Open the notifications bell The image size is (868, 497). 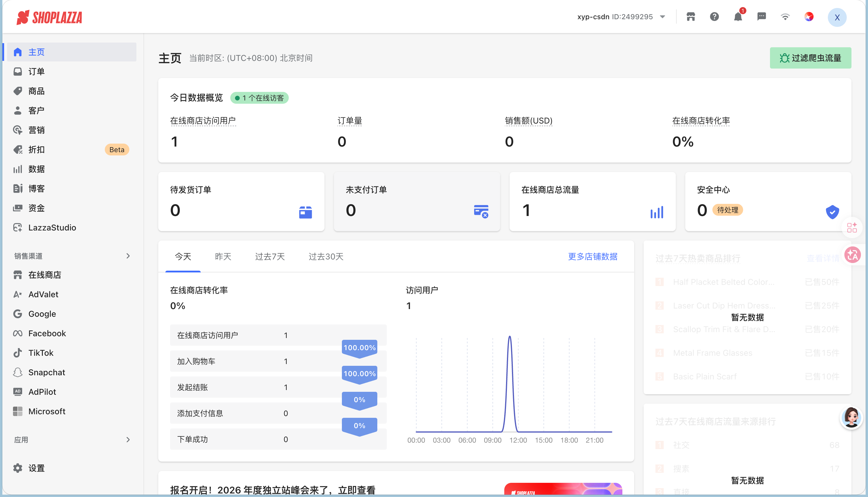click(x=738, y=17)
